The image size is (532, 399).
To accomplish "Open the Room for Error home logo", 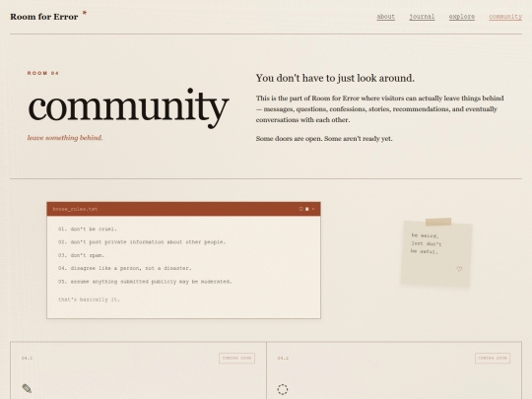I will [44, 17].
